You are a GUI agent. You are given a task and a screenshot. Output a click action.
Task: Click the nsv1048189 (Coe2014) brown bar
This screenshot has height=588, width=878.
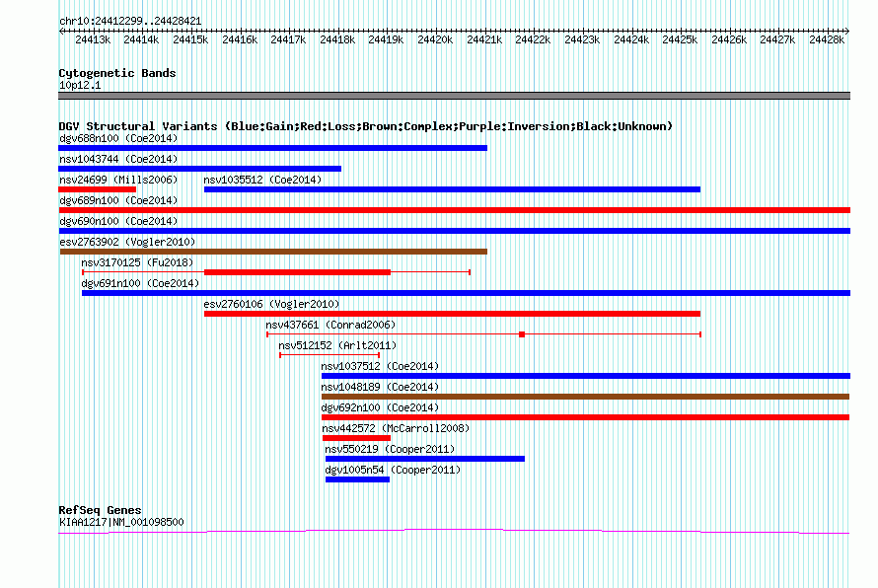tap(586, 397)
